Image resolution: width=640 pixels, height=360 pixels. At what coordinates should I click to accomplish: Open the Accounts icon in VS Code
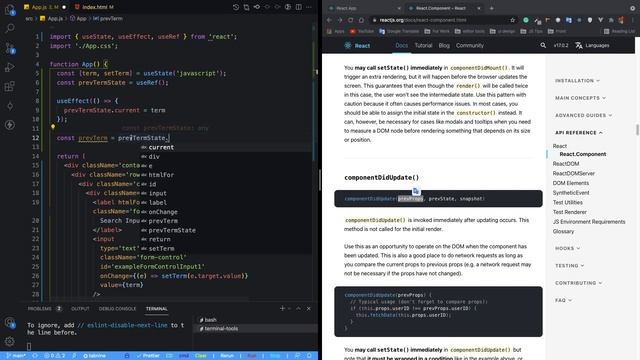pos(9,322)
